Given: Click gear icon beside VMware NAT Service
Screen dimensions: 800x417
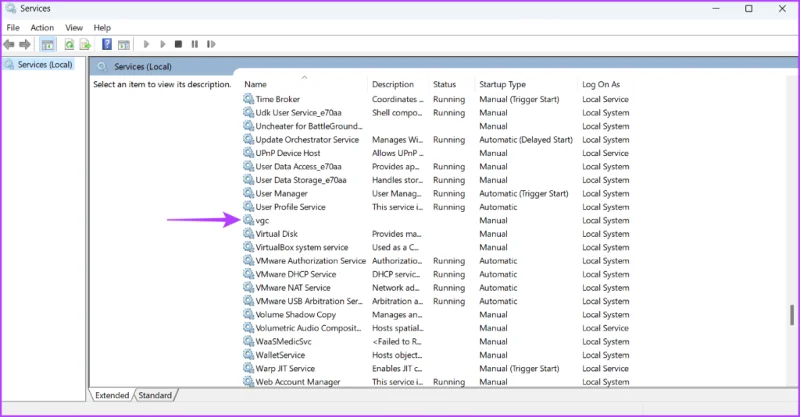Looking at the screenshot, I should coord(248,287).
